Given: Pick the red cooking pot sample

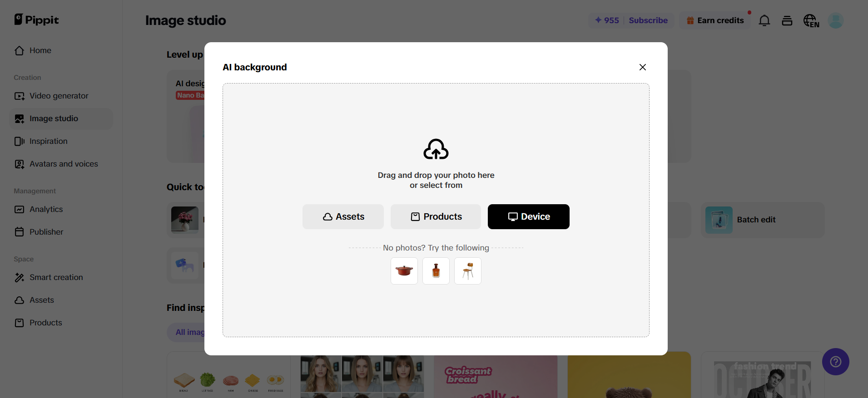Looking at the screenshot, I should tap(404, 271).
